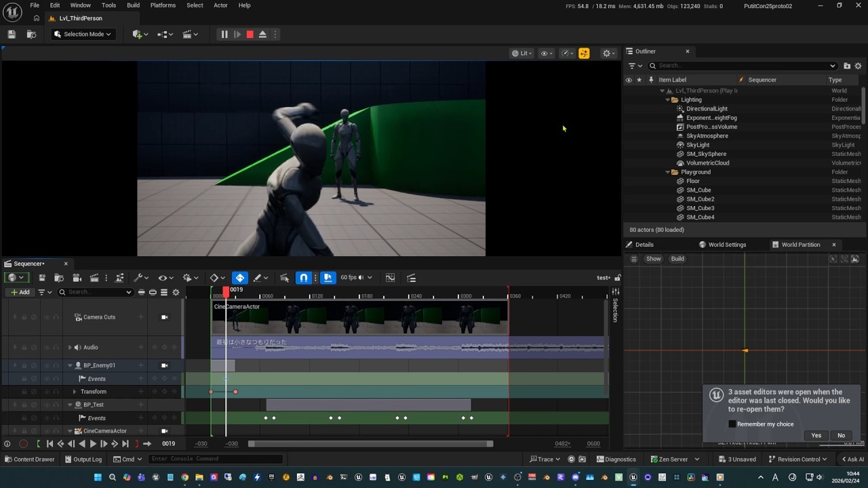Click the Sequencer record button
The width and height of the screenshot is (868, 488).
click(23, 444)
